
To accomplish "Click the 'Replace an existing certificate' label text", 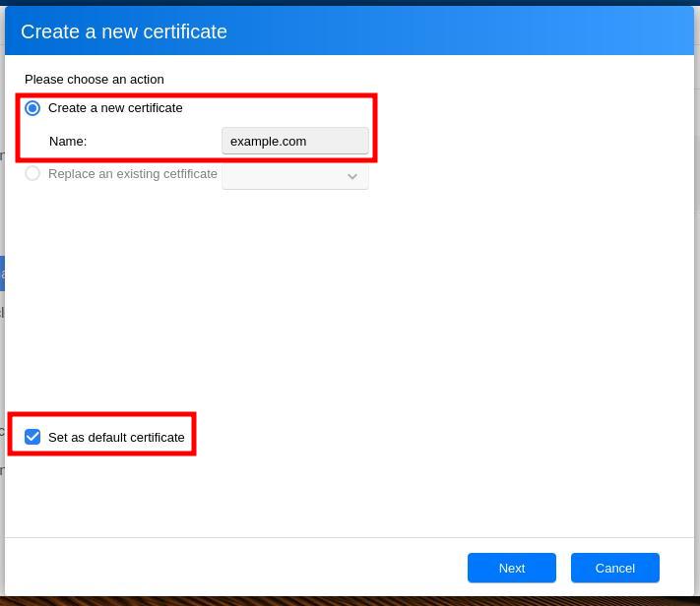I will 132,174.
